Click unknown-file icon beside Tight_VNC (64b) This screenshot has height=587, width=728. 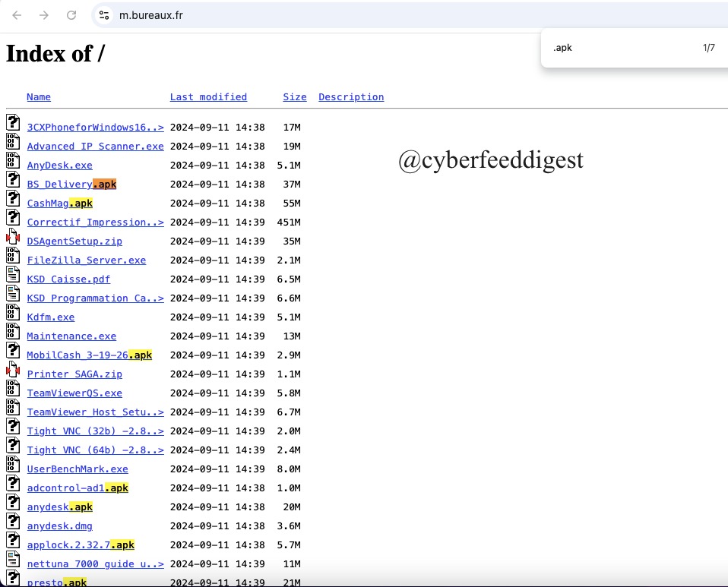[13, 446]
